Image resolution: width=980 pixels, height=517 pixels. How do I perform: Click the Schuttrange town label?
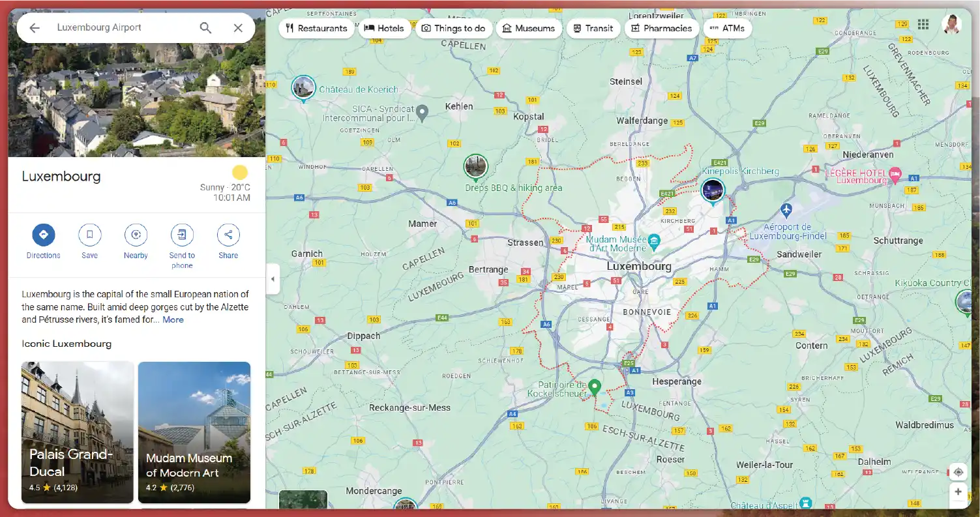[x=898, y=241]
